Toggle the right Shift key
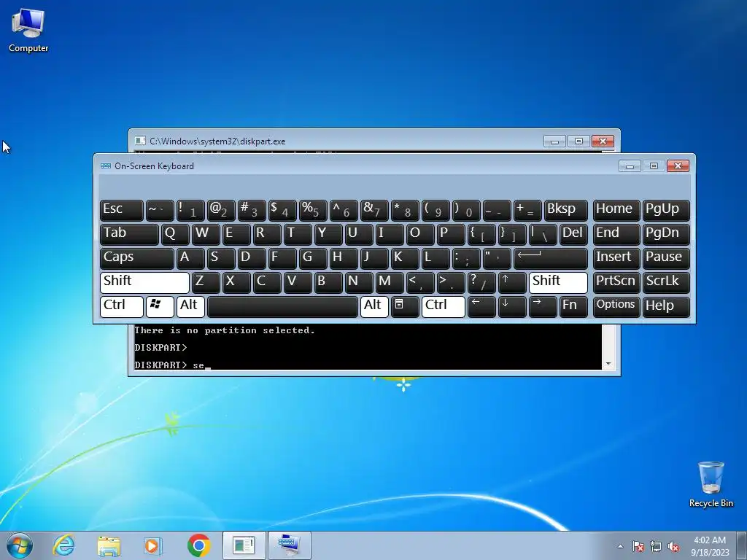 point(558,282)
